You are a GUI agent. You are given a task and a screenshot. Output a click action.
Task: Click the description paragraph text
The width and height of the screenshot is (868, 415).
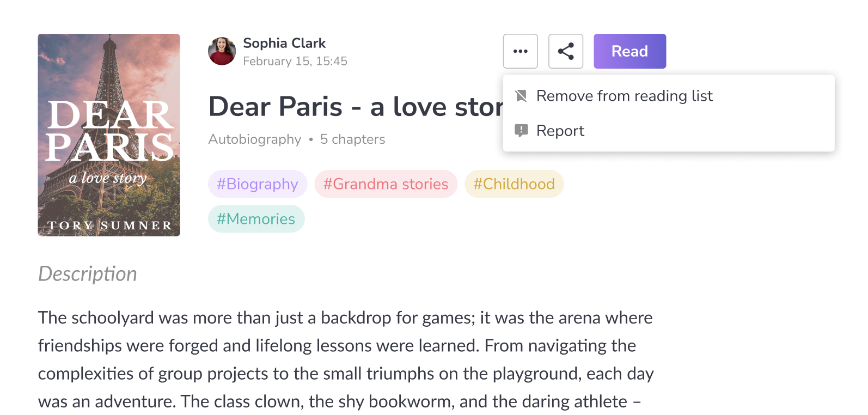(346, 359)
